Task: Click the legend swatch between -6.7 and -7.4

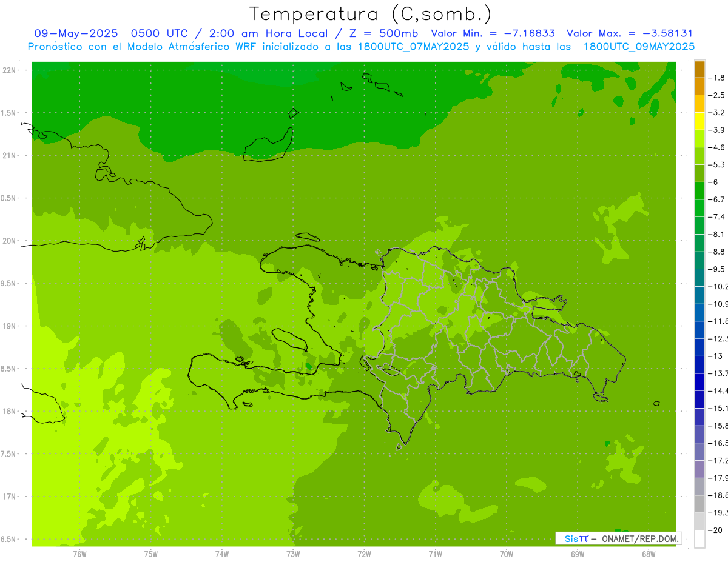Action: [699, 208]
